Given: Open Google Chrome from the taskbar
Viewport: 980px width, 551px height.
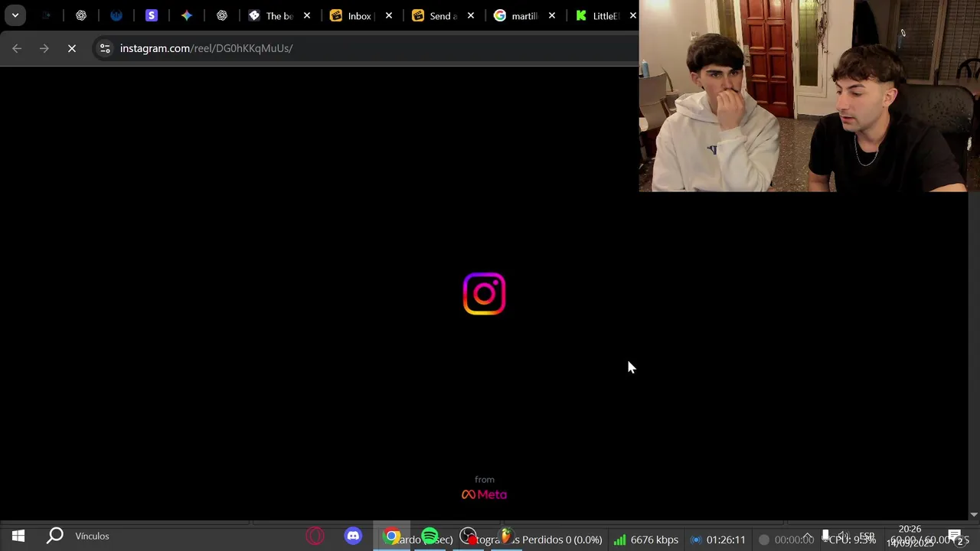Looking at the screenshot, I should click(x=391, y=536).
